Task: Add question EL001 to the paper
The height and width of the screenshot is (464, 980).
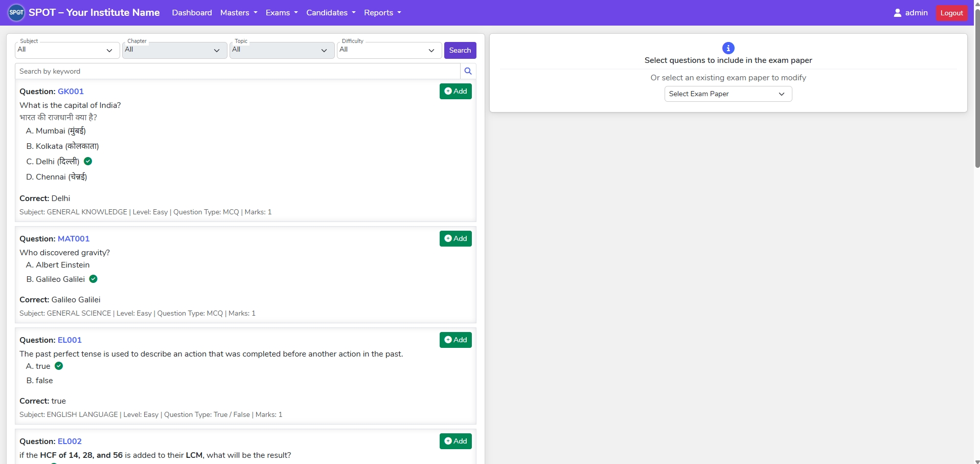Action: click(455, 340)
